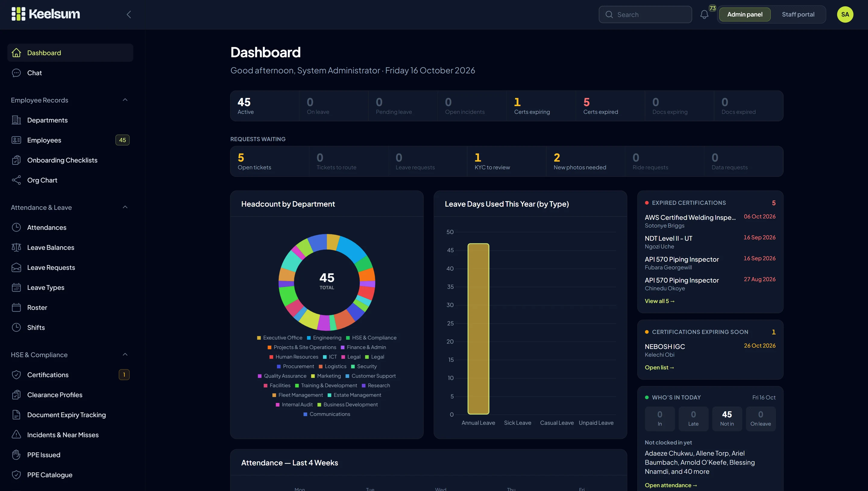Collapse the HSE & Compliance section
The height and width of the screenshot is (491, 868).
click(x=125, y=354)
